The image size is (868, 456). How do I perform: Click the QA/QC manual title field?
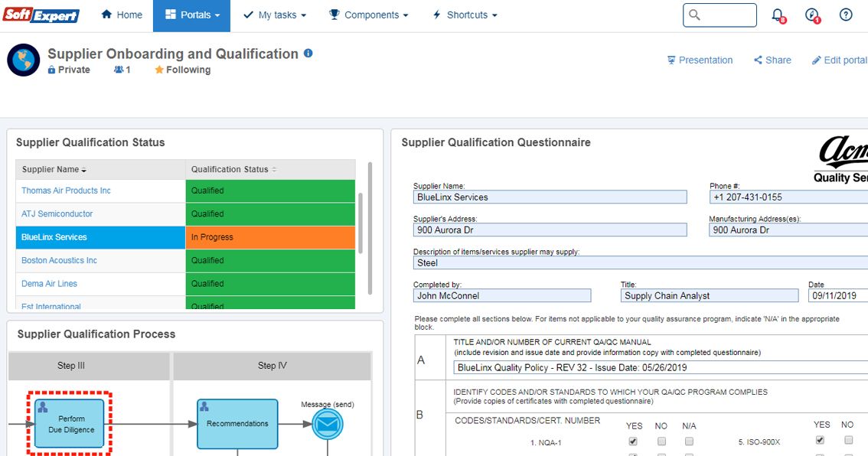(661, 367)
